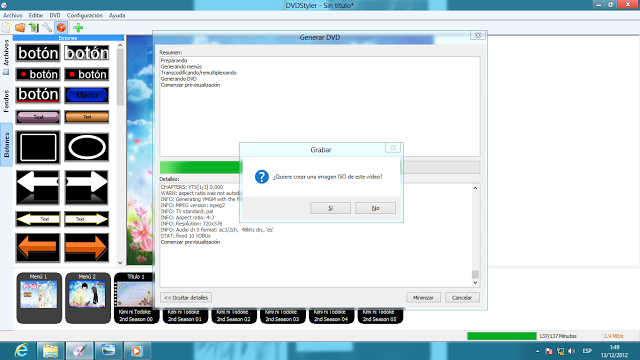
Task: Open DVD options wrench icon
Action: tap(47, 27)
